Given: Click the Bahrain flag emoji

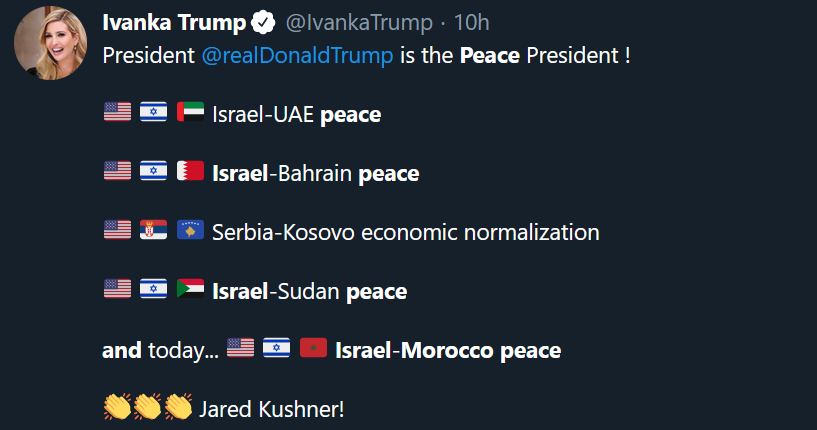Looking at the screenshot, I should pyautogui.click(x=190, y=172).
